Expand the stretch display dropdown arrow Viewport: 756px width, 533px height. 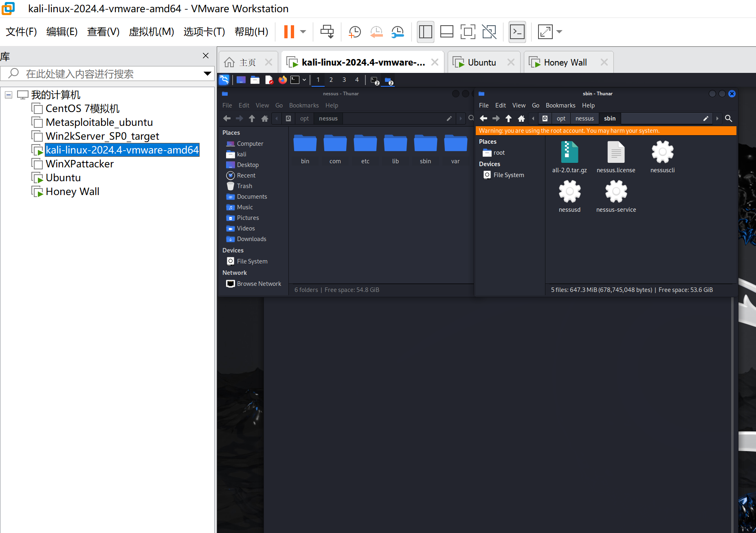coord(559,32)
